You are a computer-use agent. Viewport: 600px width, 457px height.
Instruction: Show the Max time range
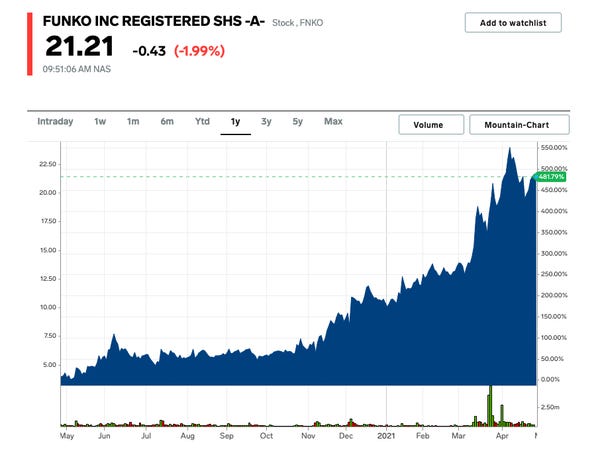tap(333, 121)
